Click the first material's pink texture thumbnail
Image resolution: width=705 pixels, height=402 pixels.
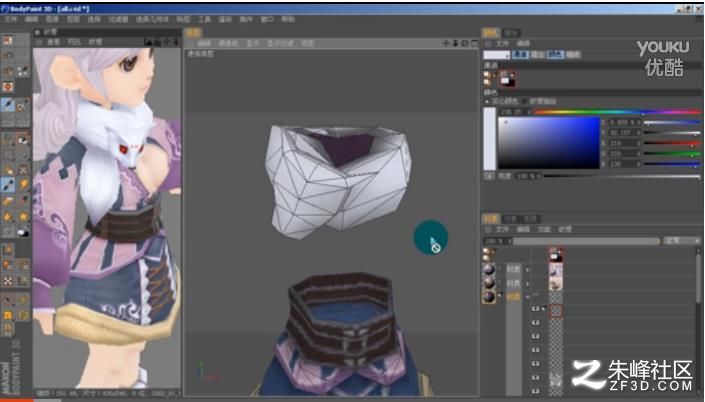click(x=556, y=270)
